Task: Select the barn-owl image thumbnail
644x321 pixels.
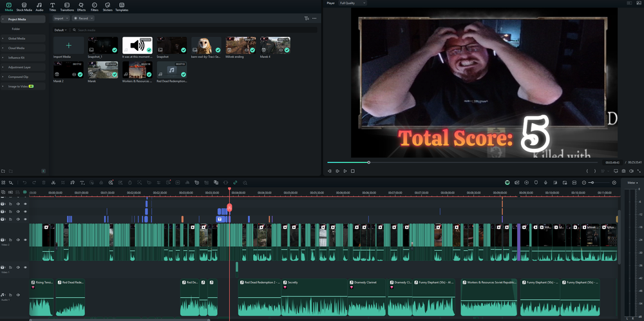Action: click(x=206, y=45)
